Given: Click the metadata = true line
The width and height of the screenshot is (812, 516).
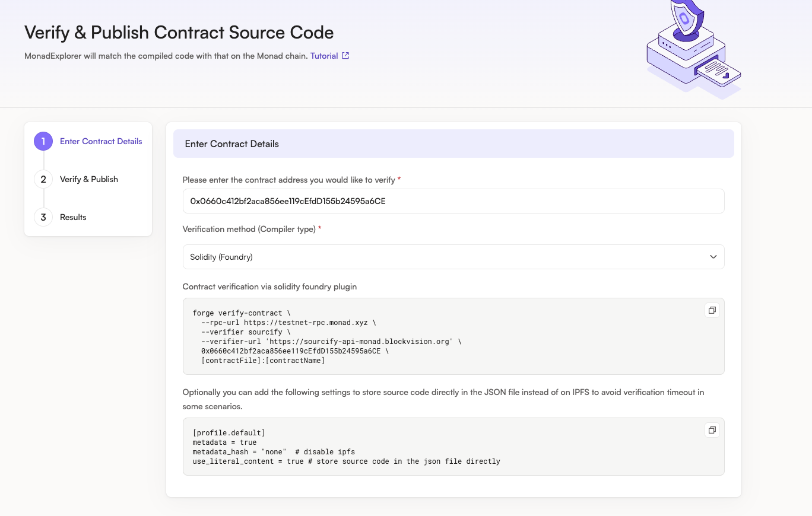Looking at the screenshot, I should coord(224,442).
